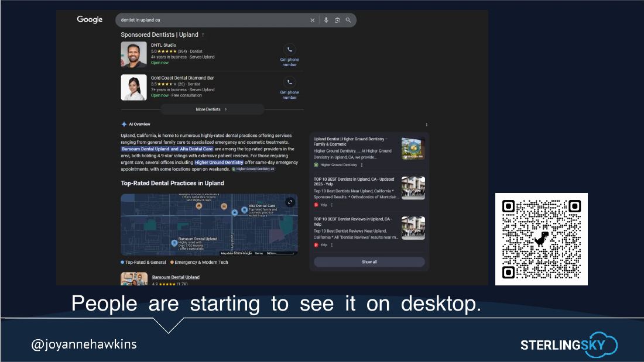This screenshot has height=362, width=644.
Task: Open the Gold Coast Dental profile photo
Action: click(x=134, y=87)
